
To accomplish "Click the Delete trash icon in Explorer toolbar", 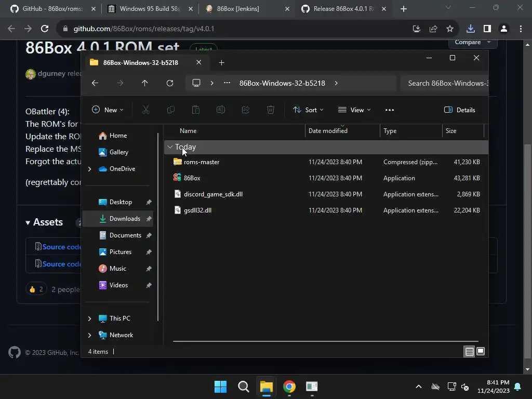I will [x=270, y=110].
